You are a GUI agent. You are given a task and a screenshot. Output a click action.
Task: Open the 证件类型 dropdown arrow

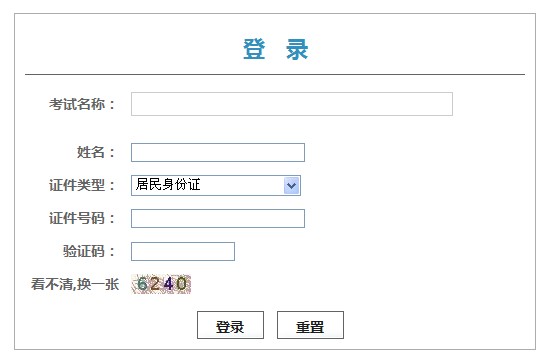tap(292, 185)
